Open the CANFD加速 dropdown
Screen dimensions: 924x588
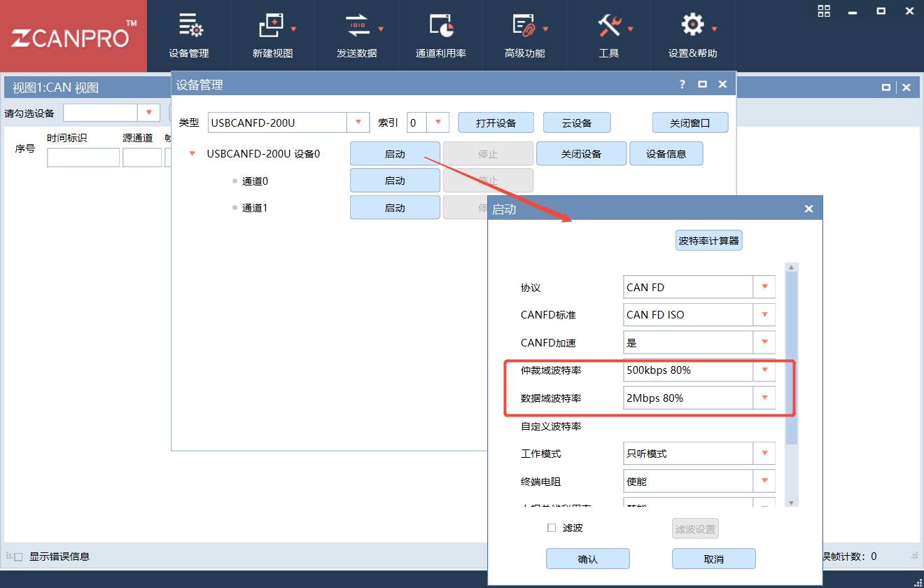(764, 342)
